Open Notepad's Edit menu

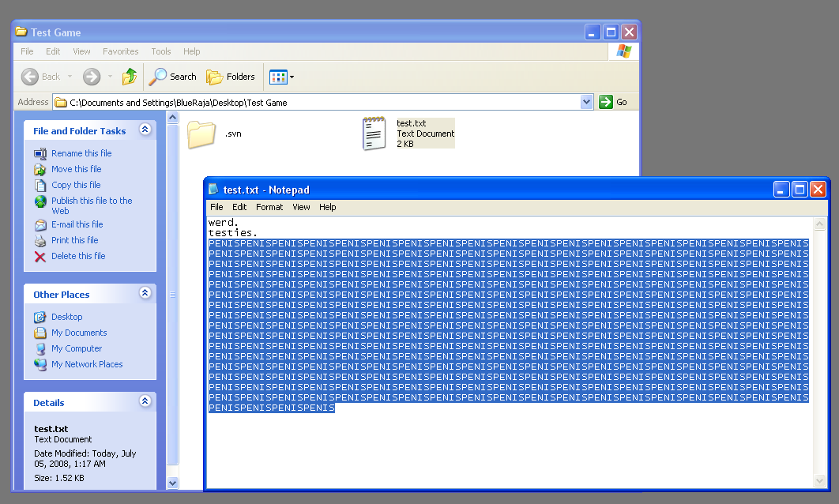[x=239, y=207]
